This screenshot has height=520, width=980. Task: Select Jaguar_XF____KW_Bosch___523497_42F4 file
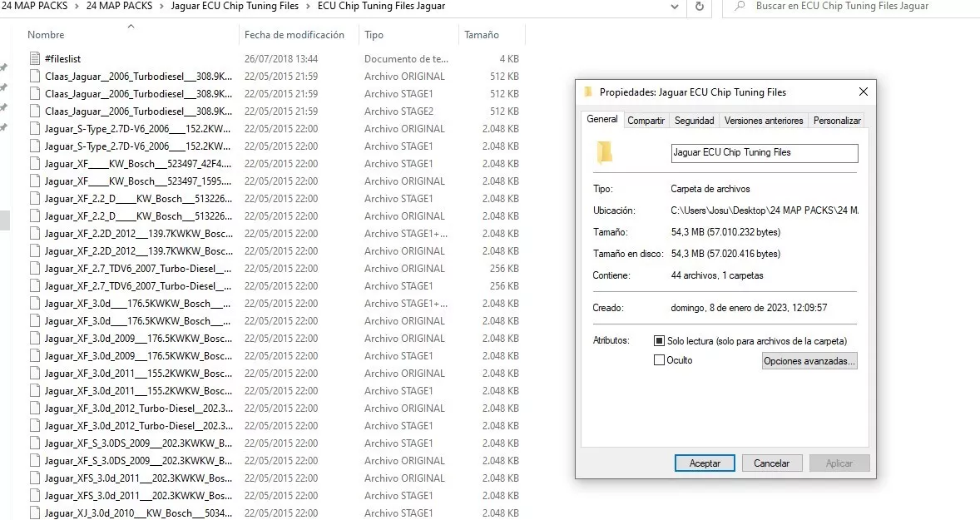(x=137, y=164)
